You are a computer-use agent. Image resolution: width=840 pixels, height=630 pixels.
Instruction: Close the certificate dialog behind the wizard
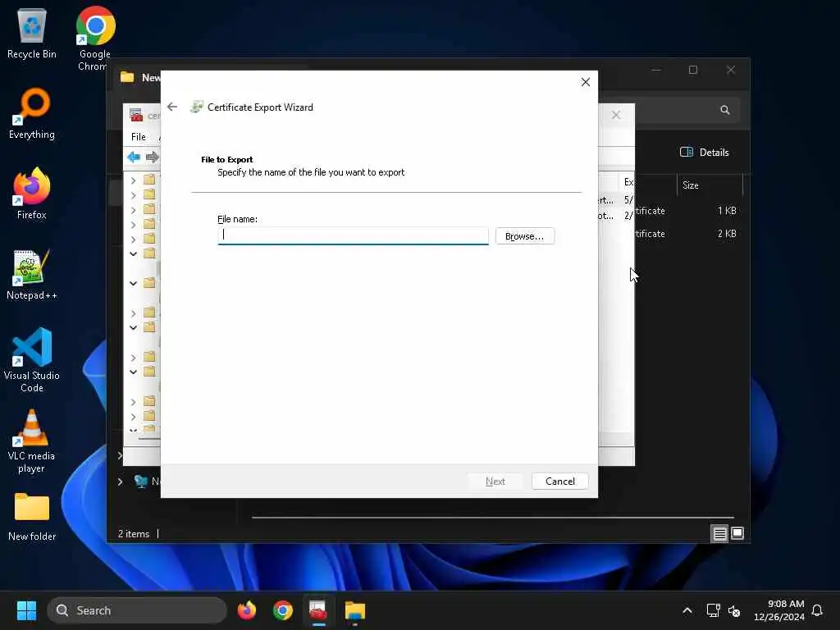pyautogui.click(x=616, y=115)
